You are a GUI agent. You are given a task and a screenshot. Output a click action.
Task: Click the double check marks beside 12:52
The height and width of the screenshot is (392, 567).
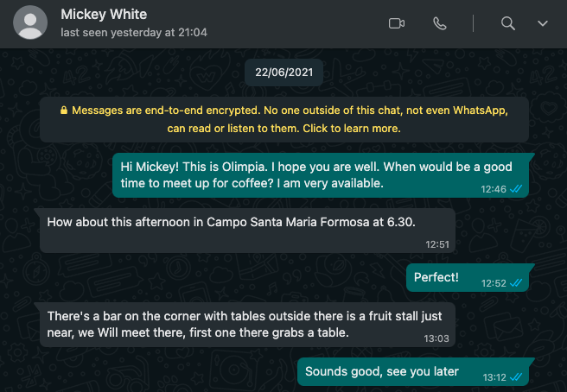[516, 283]
